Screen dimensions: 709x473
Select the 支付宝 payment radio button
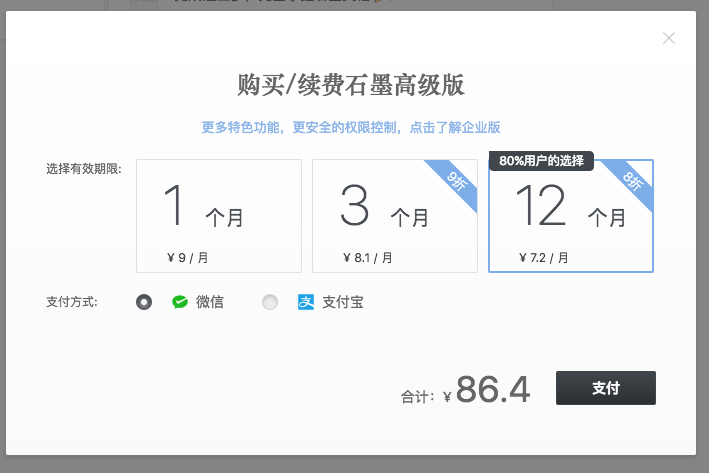pos(269,301)
